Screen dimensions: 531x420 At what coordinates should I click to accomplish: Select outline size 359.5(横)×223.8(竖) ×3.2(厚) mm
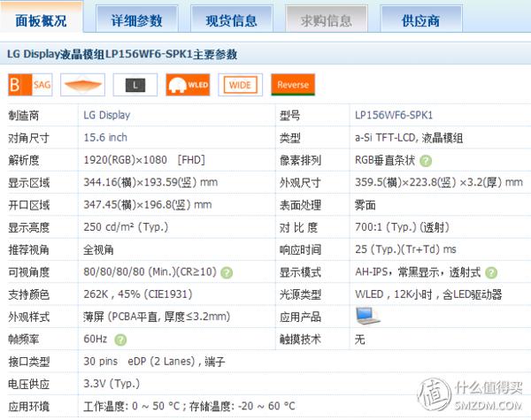tap(439, 182)
